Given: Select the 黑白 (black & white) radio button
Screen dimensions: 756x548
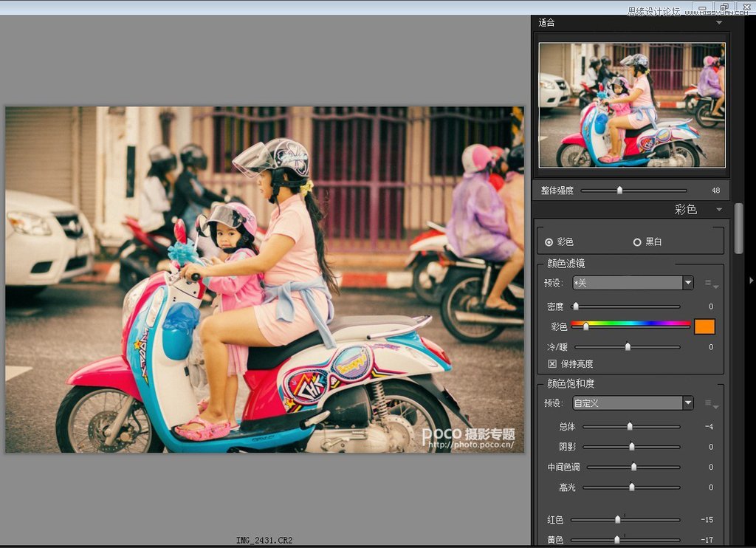Looking at the screenshot, I should click(636, 242).
